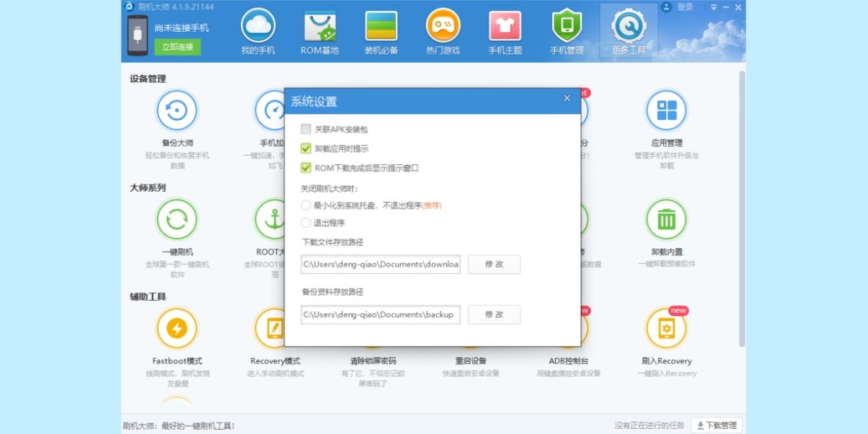
Task: Enable 关联APK安装包 checkbox
Action: (306, 129)
